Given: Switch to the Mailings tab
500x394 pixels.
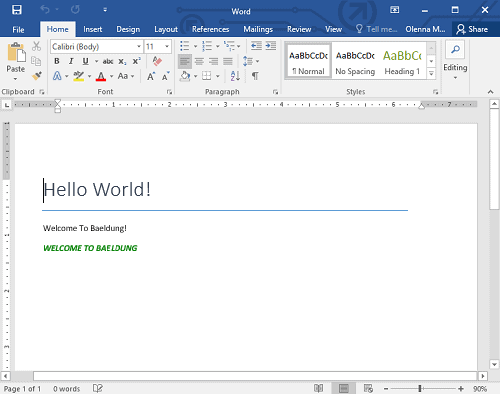Looking at the screenshot, I should pyautogui.click(x=258, y=29).
